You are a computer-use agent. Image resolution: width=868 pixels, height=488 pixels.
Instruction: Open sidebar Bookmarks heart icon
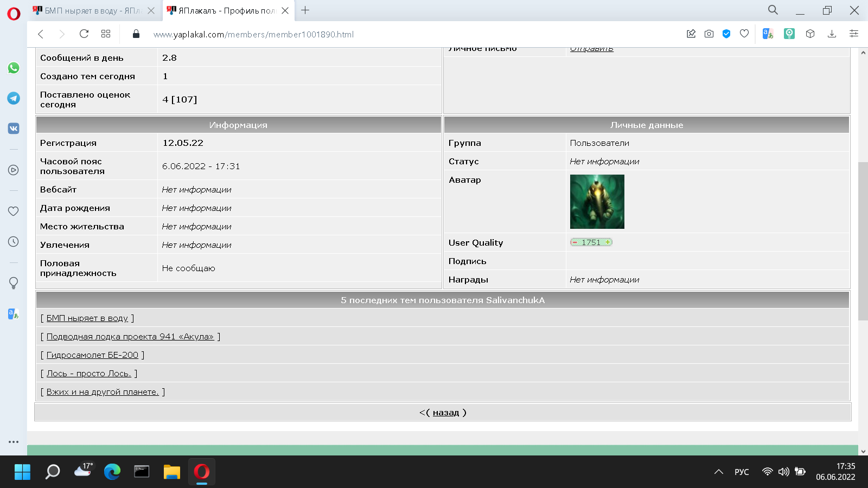pos(14,211)
